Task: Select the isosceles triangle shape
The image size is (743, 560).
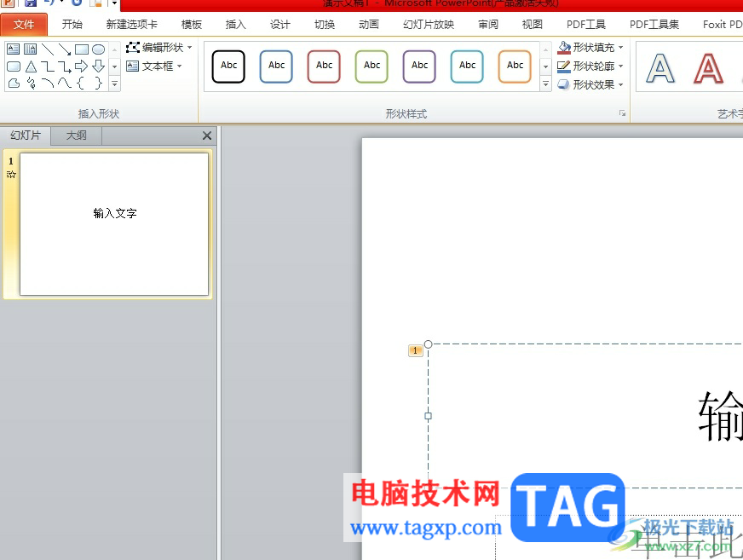Action: [x=31, y=66]
